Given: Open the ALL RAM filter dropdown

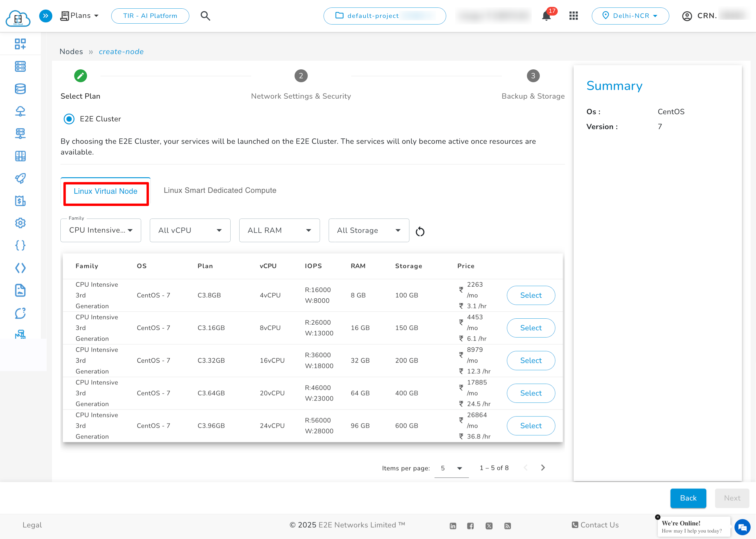Looking at the screenshot, I should pos(279,230).
